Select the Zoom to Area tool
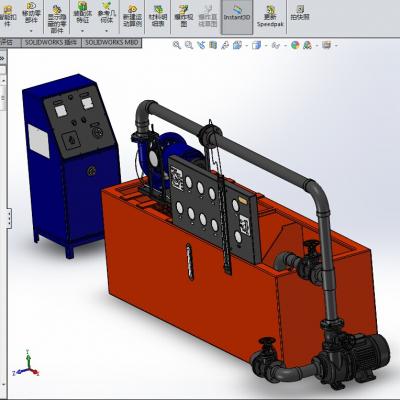 [189, 45]
